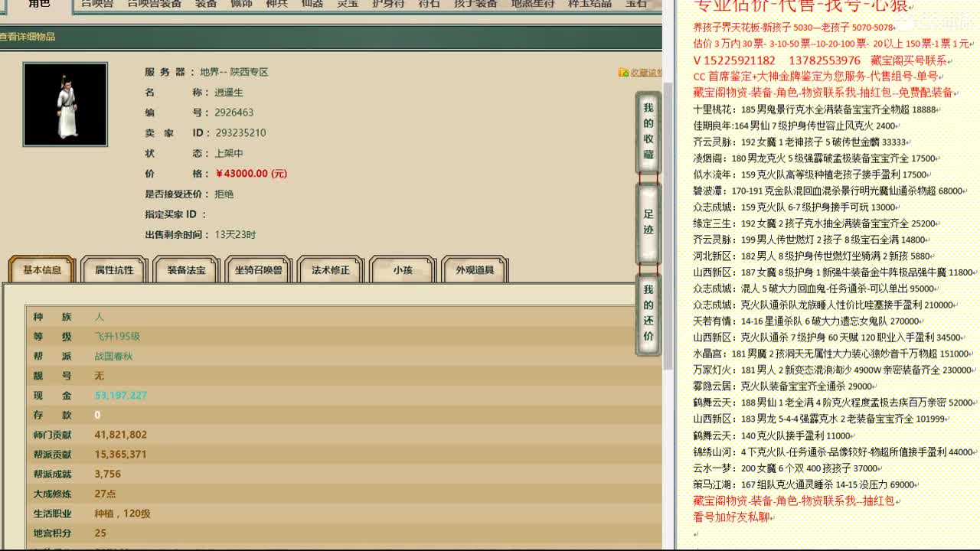Open 我的收藏 side button

tap(648, 132)
